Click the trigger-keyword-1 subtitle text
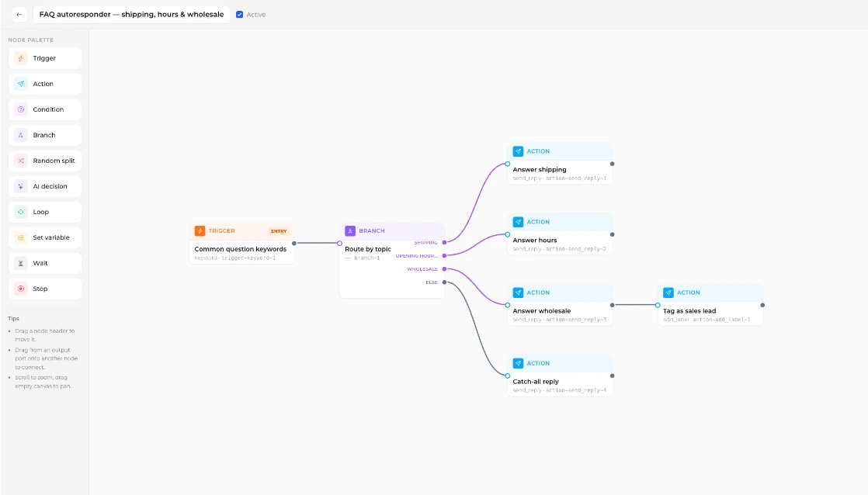Screen dimensions: 868x495 (x=248, y=258)
